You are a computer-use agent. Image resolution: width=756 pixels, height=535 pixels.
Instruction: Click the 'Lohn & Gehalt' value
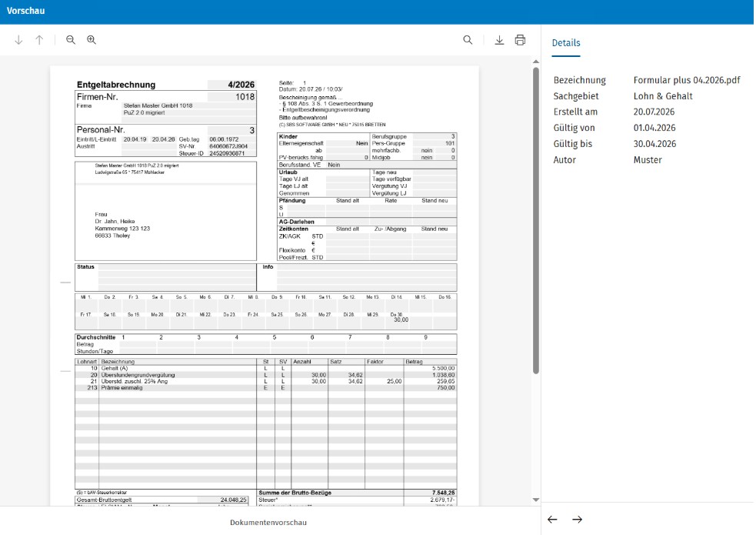(663, 96)
